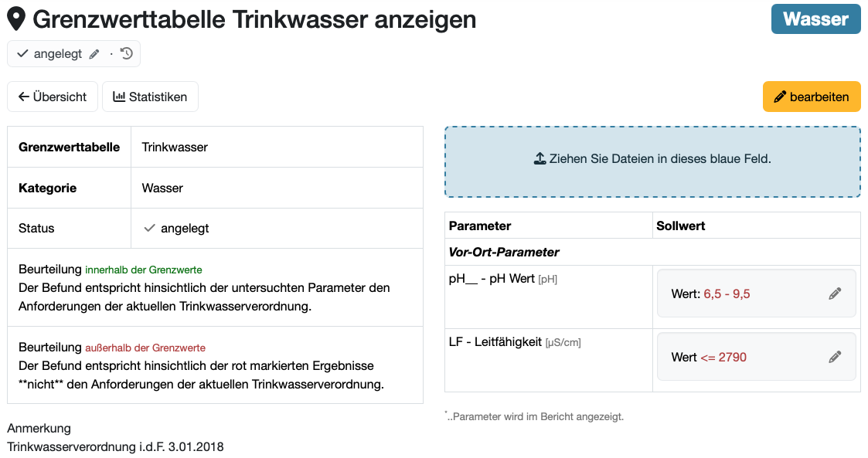This screenshot has height=458, width=868.
Task: Select the Wasser category badge
Action: click(x=816, y=19)
